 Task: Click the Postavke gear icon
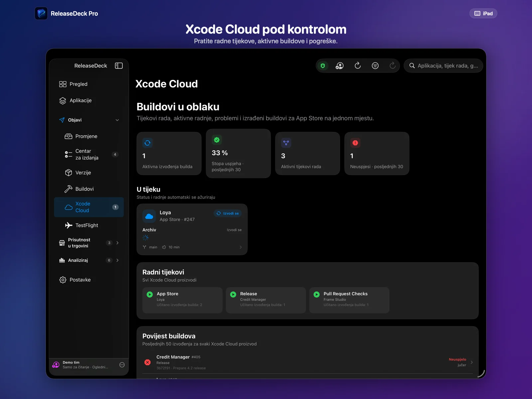pos(63,280)
